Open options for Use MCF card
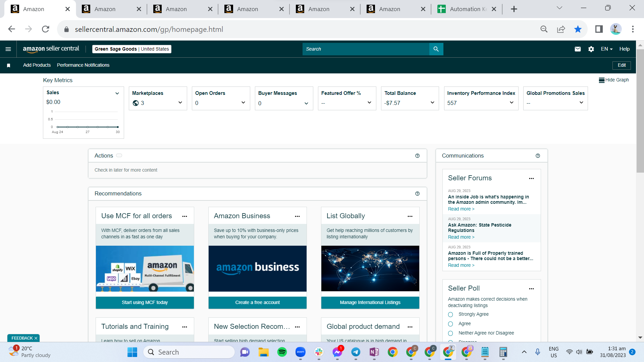This screenshot has width=644, height=362. pos(184,216)
